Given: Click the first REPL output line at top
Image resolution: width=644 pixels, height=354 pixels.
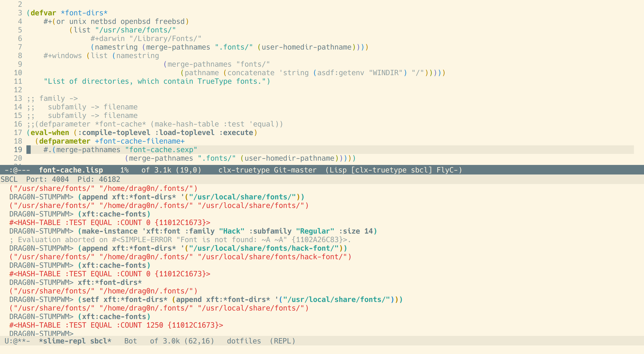Looking at the screenshot, I should click(103, 188).
